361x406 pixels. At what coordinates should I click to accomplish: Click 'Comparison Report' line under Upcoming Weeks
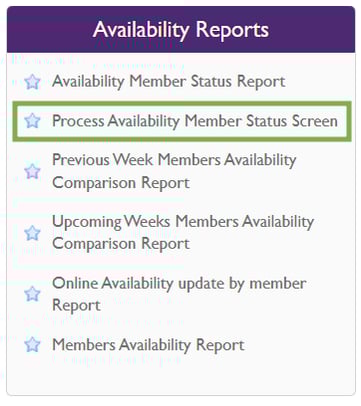pos(121,244)
